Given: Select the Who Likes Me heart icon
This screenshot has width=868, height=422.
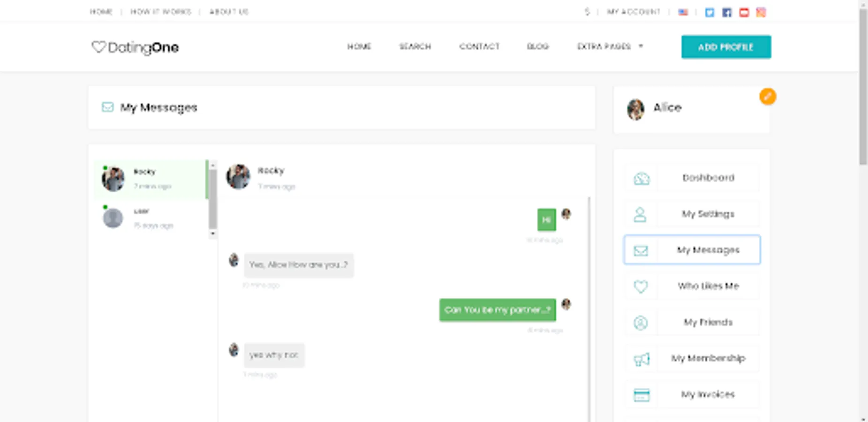Looking at the screenshot, I should pyautogui.click(x=641, y=286).
